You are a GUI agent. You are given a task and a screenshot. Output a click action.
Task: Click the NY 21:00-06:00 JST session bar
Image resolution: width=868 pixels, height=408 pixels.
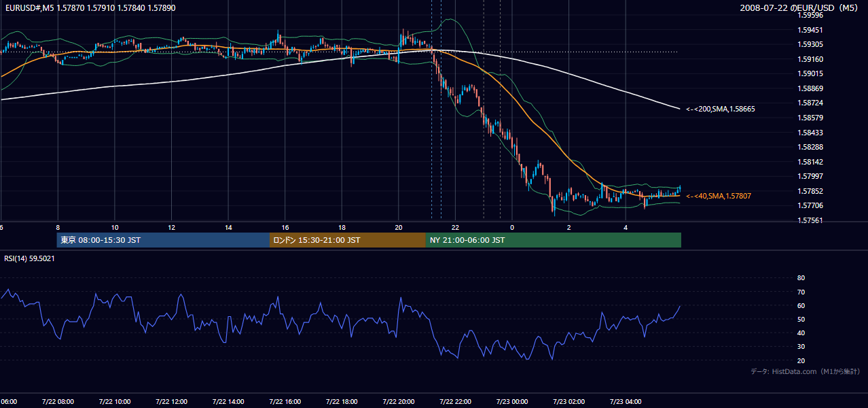pyautogui.click(x=554, y=240)
